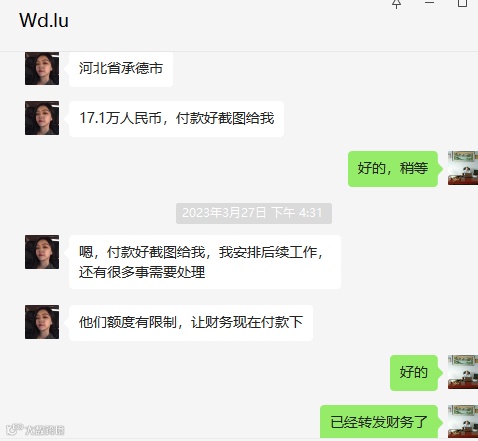Click own avatar next to the 好的 reply
Screen dimensions: 478x441
tap(463, 372)
